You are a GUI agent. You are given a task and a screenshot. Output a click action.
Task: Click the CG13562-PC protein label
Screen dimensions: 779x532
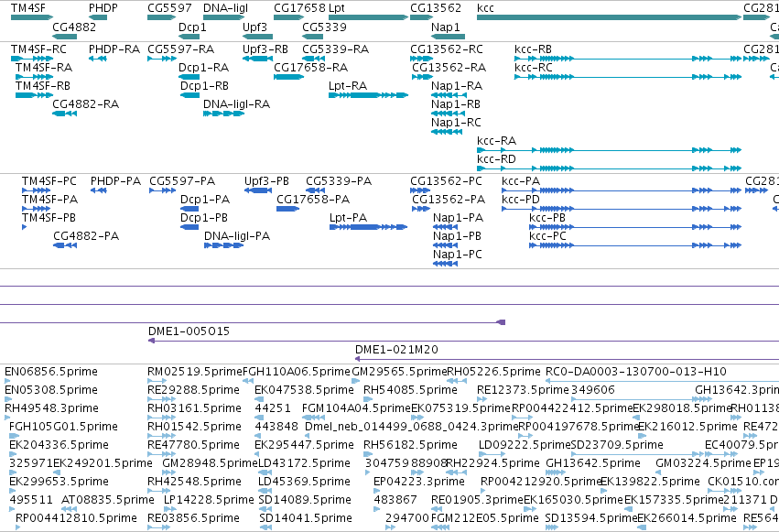(x=446, y=181)
